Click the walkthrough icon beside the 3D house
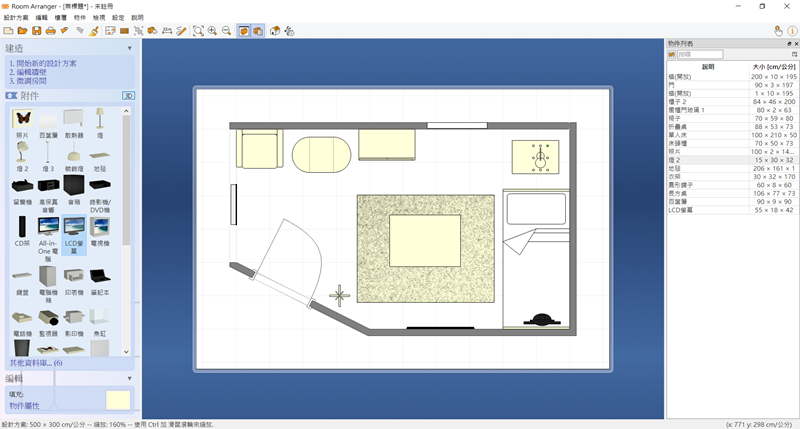Screen dimensions: 800x429 pyautogui.click(x=289, y=31)
